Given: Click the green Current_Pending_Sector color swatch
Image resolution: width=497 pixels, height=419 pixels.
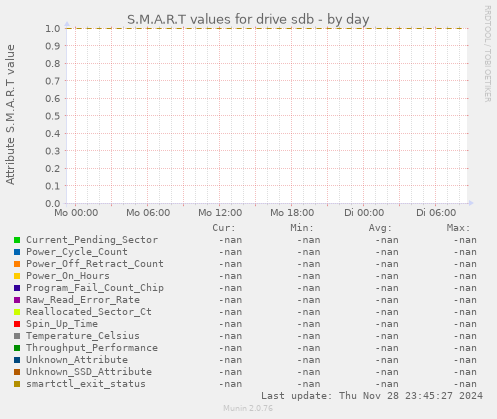Looking at the screenshot, I should pos(17,240).
